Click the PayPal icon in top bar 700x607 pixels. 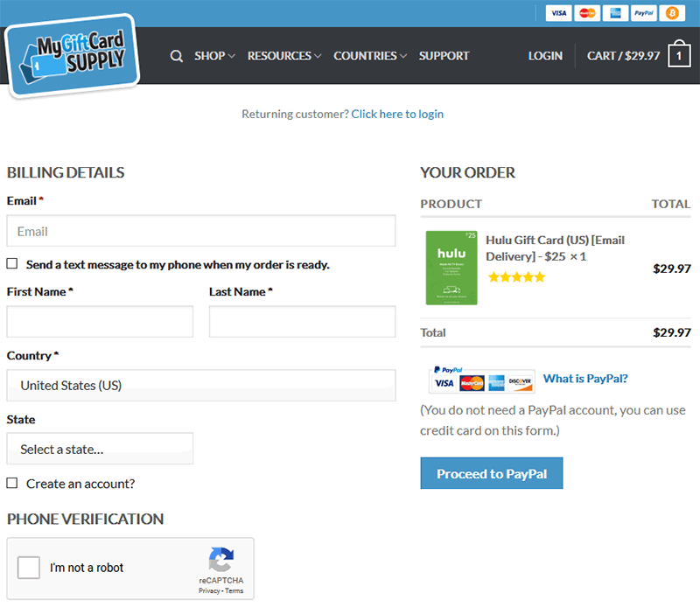tap(643, 13)
